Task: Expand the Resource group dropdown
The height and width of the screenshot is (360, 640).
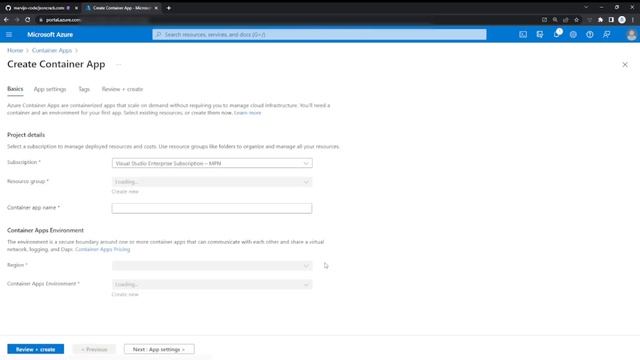Action: tap(212, 182)
